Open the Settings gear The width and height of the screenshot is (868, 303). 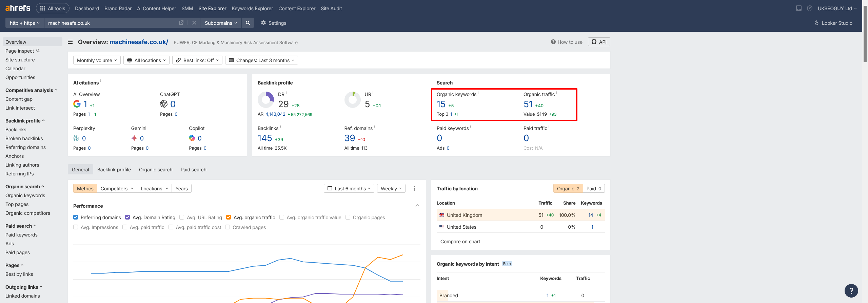[x=273, y=23]
